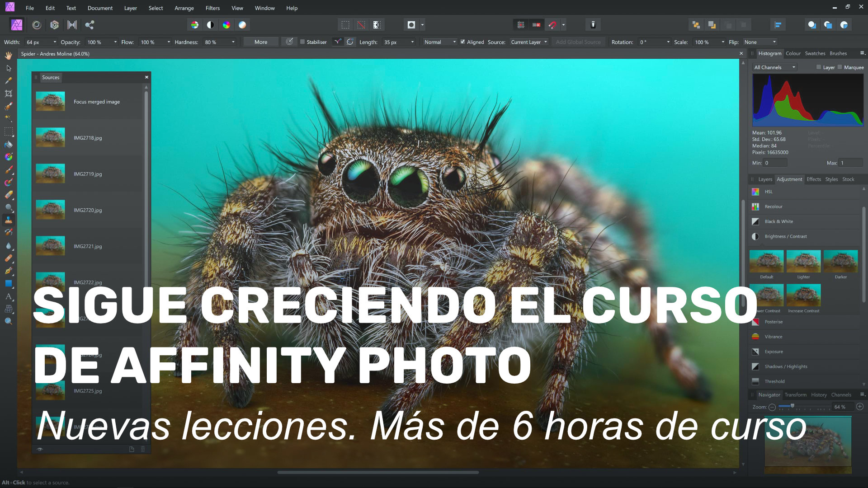This screenshot has height=488, width=868.
Task: Toggle the Aligned checkbox
Action: 462,42
